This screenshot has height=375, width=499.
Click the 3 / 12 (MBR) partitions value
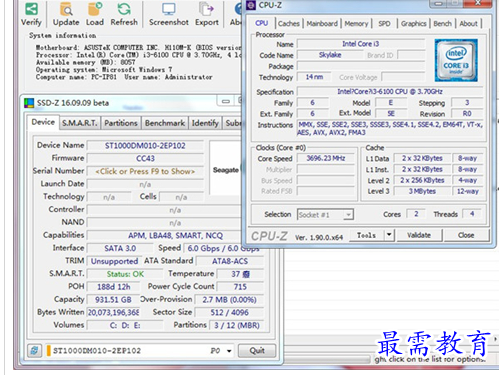237,325
